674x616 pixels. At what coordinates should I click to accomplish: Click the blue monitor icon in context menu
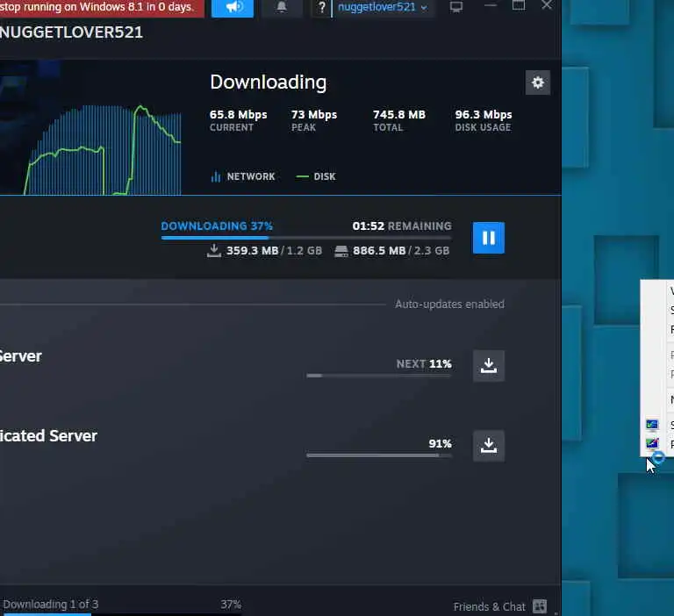pos(652,425)
